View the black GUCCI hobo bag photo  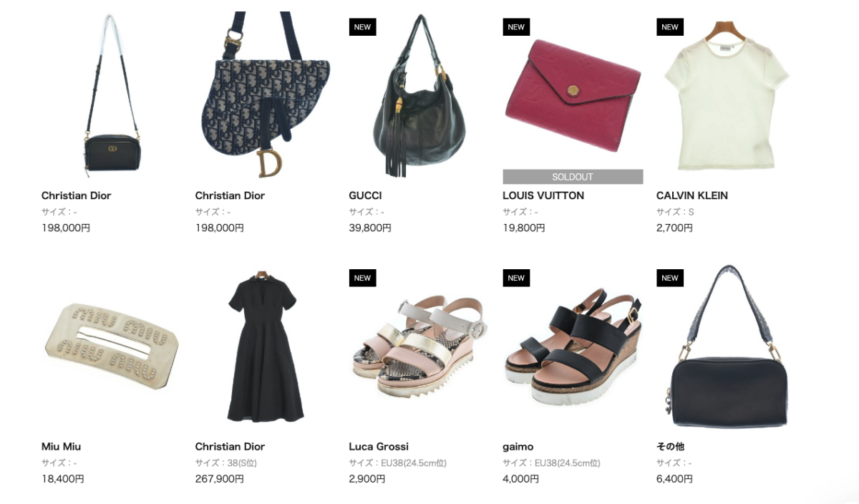419,96
